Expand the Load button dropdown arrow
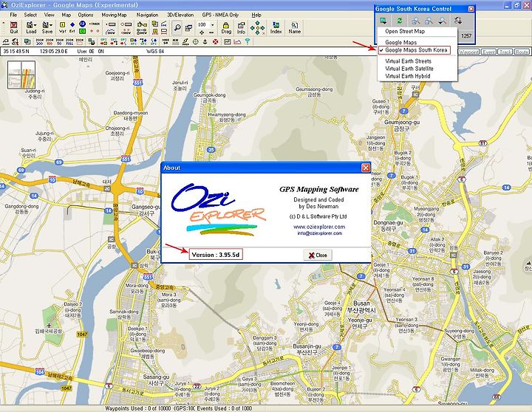 tap(35, 25)
